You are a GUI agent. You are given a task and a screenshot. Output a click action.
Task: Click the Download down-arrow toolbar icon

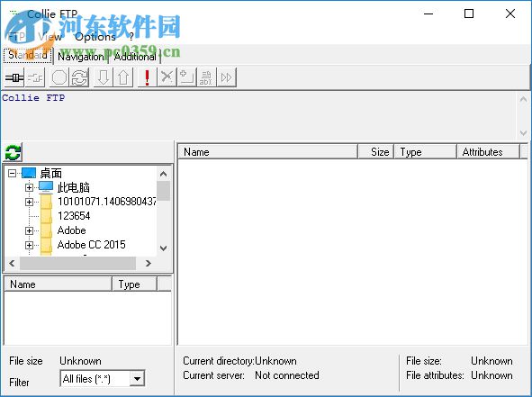[104, 77]
